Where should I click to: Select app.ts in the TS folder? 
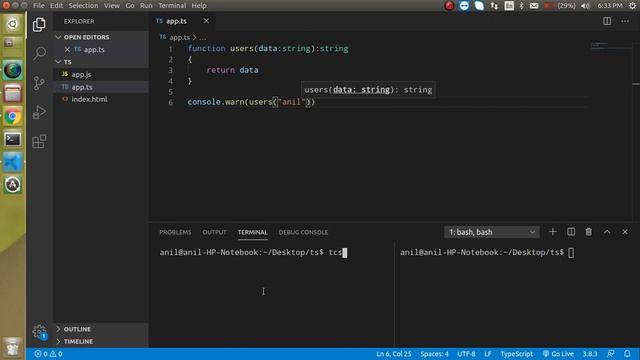click(x=100, y=87)
